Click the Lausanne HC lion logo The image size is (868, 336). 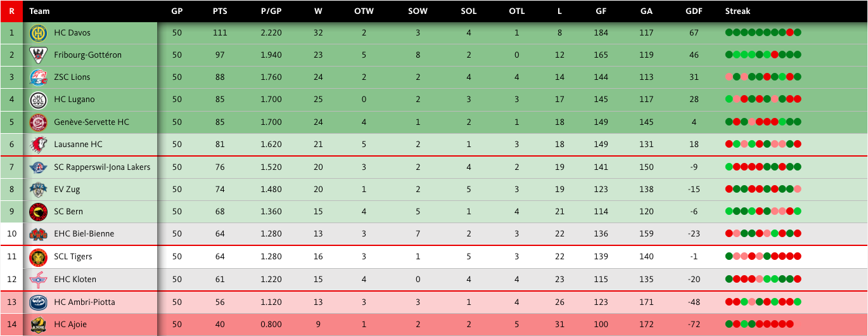[x=38, y=145]
